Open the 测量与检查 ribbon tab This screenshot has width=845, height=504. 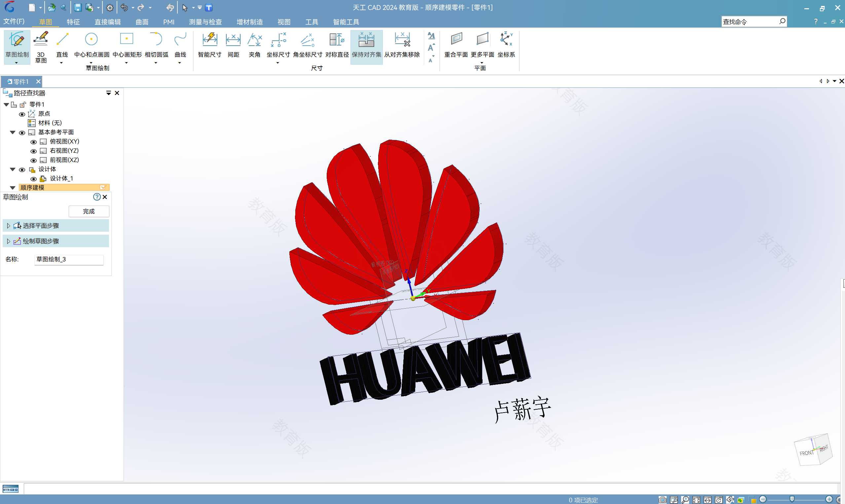pos(205,22)
